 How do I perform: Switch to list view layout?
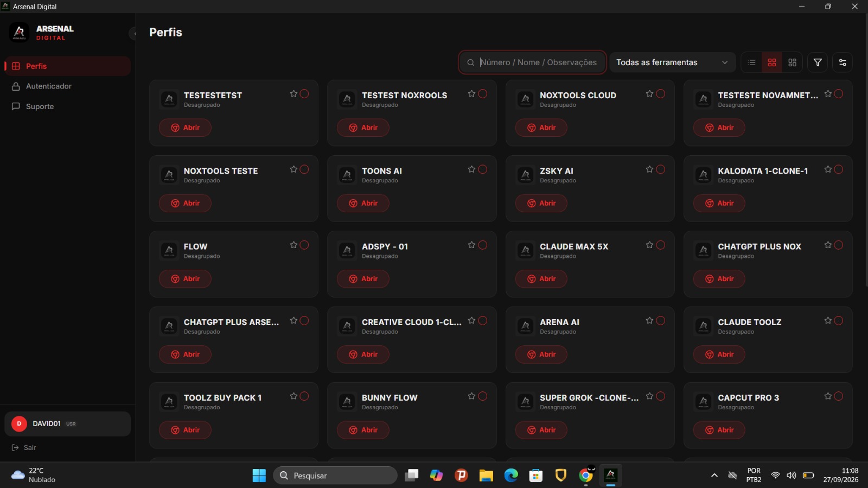pyautogui.click(x=751, y=62)
